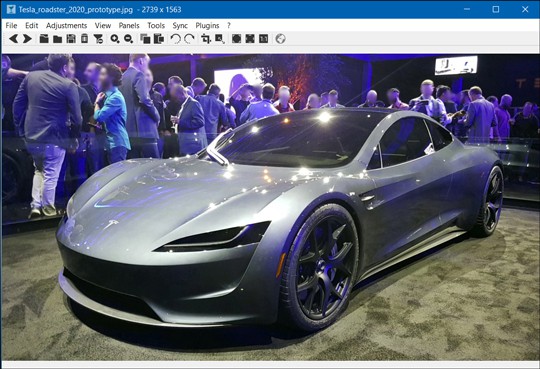Minimize the image viewer window

(467, 9)
